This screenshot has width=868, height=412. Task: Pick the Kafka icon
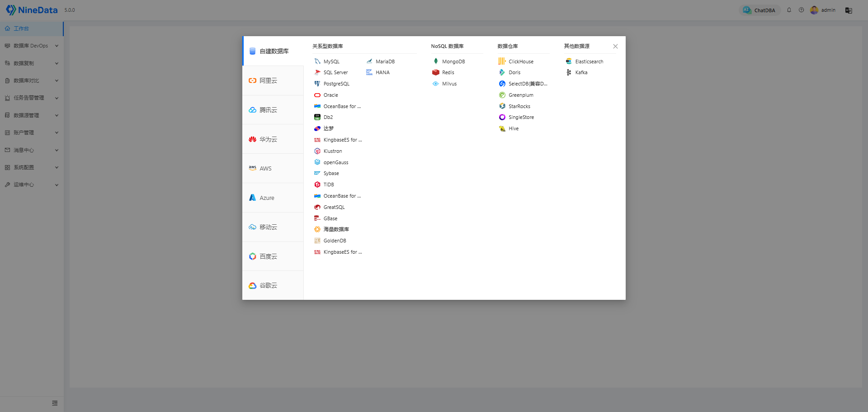click(569, 72)
